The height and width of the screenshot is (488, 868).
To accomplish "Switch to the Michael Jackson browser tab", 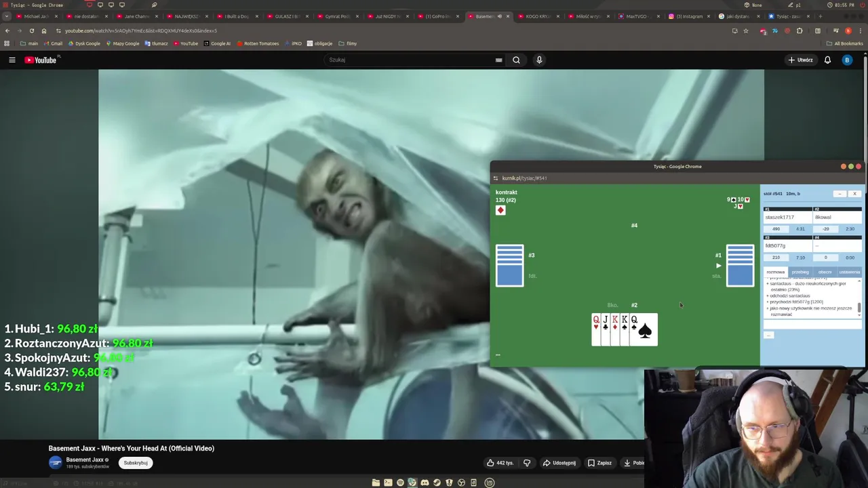I will pyautogui.click(x=37, y=16).
